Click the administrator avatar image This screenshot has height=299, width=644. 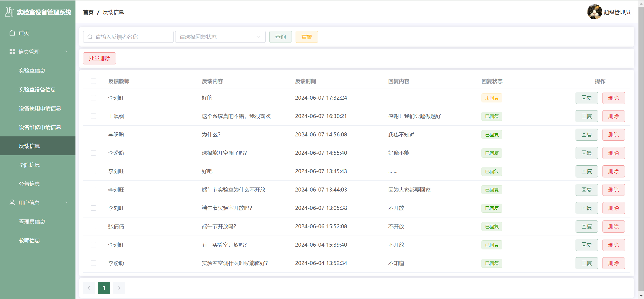click(594, 12)
